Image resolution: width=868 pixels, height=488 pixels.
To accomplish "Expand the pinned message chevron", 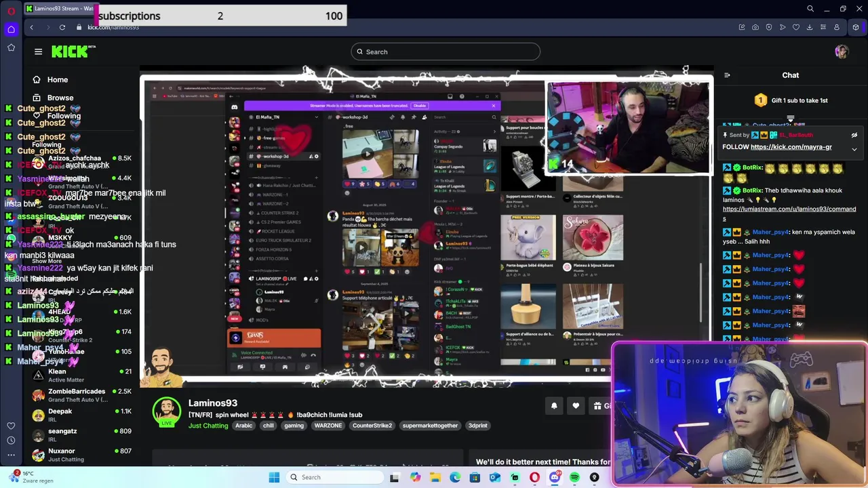I will 854,149.
